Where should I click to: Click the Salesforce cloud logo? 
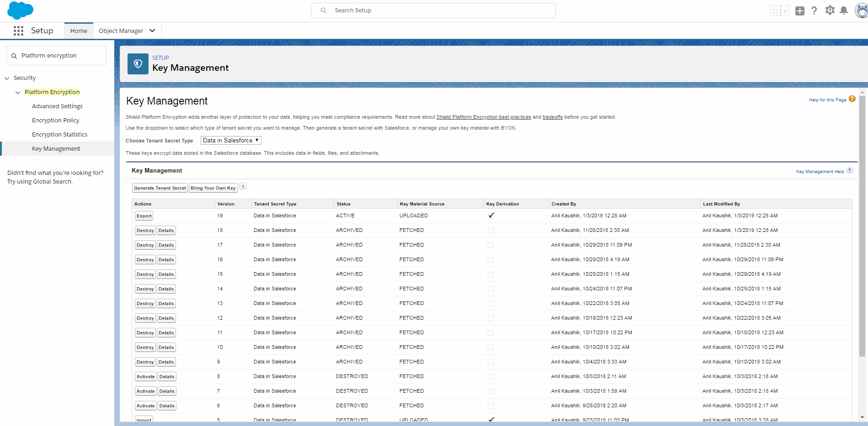tap(20, 10)
